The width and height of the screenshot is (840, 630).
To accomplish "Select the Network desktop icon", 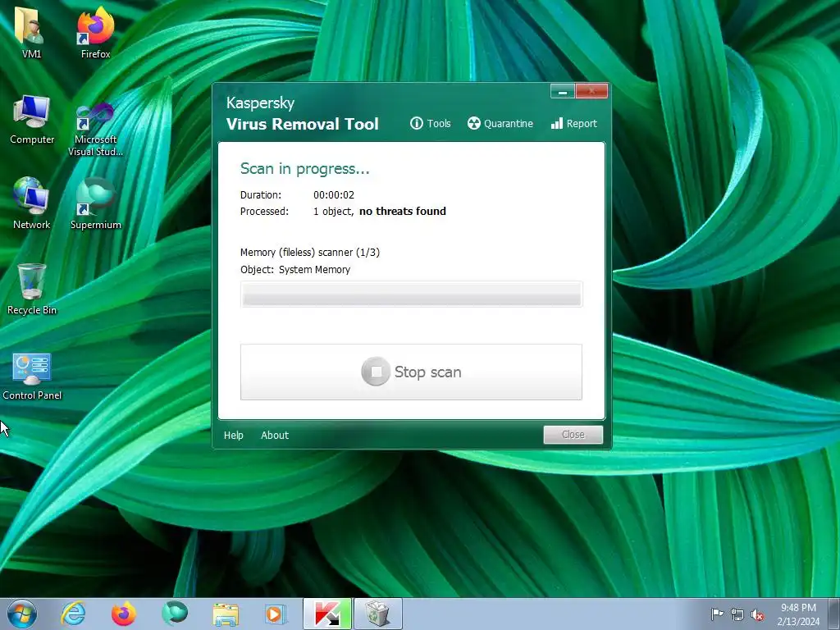I will coord(32,203).
